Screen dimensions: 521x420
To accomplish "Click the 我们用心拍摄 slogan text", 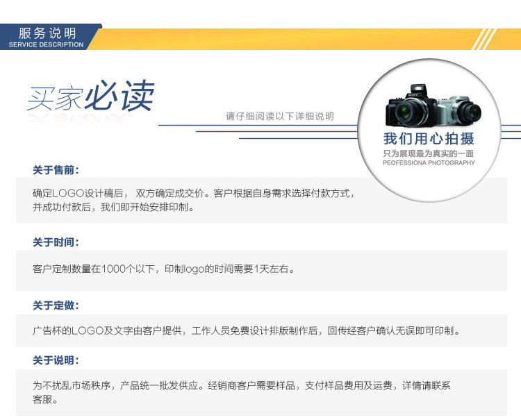I will coord(429,138).
